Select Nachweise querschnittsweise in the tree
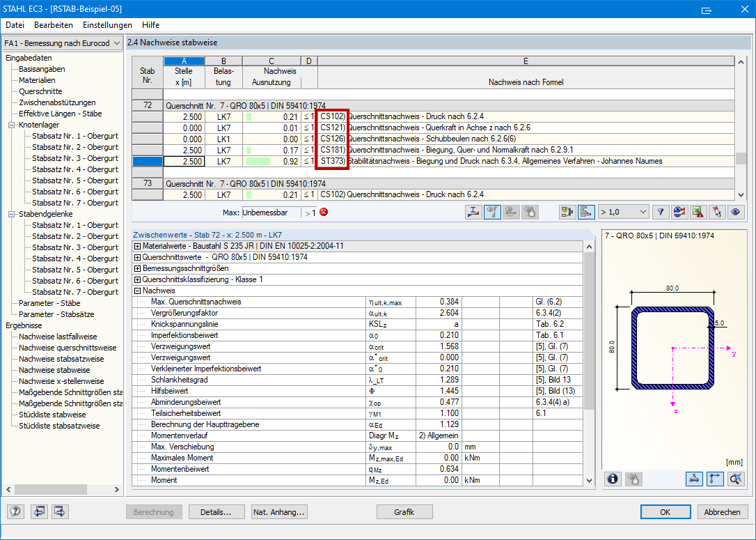The image size is (756, 540). pos(68,348)
